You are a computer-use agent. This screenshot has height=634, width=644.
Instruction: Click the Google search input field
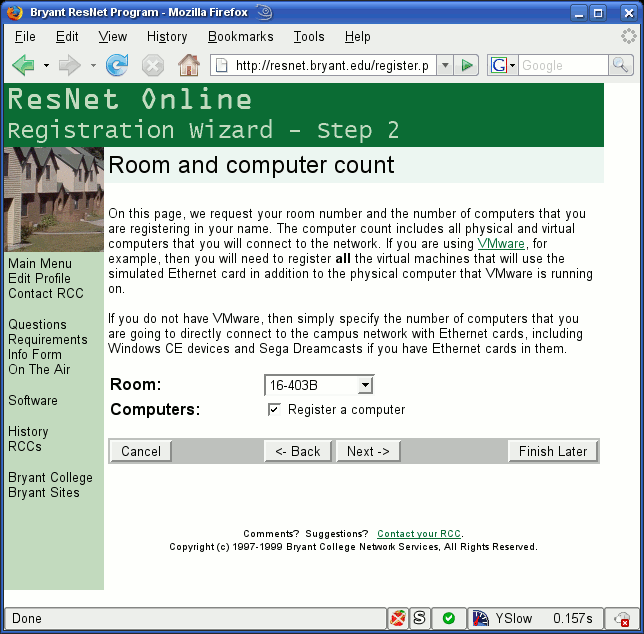pyautogui.click(x=564, y=65)
